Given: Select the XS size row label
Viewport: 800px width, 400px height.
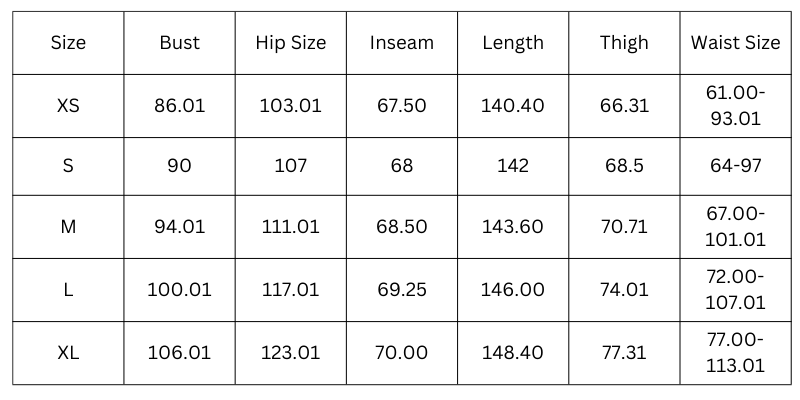Looking at the screenshot, I should pyautogui.click(x=68, y=105).
